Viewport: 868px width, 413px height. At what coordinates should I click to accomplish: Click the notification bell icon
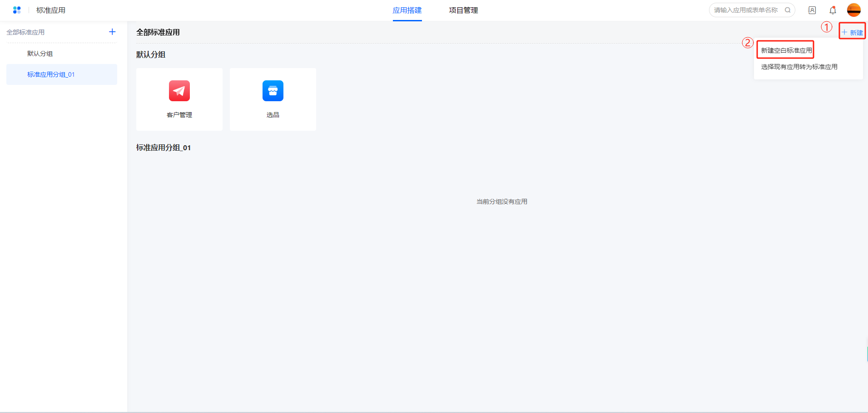point(833,10)
